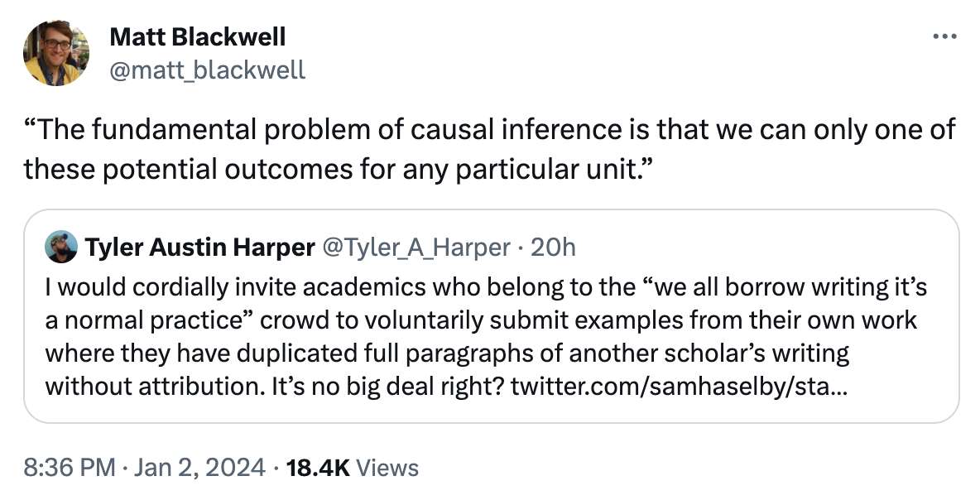Screen dimensions: 980x500
Task: Open Tyler Austin Harper's small avatar
Action: [61, 247]
